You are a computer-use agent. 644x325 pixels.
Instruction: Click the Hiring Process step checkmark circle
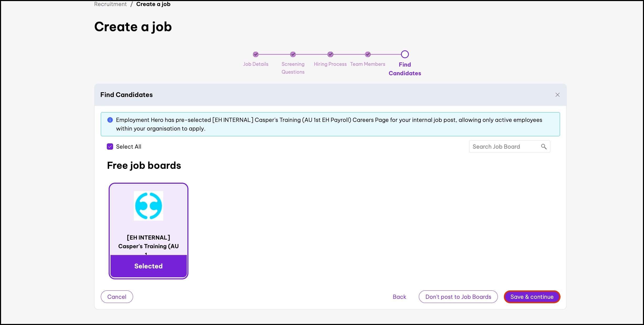coord(330,54)
